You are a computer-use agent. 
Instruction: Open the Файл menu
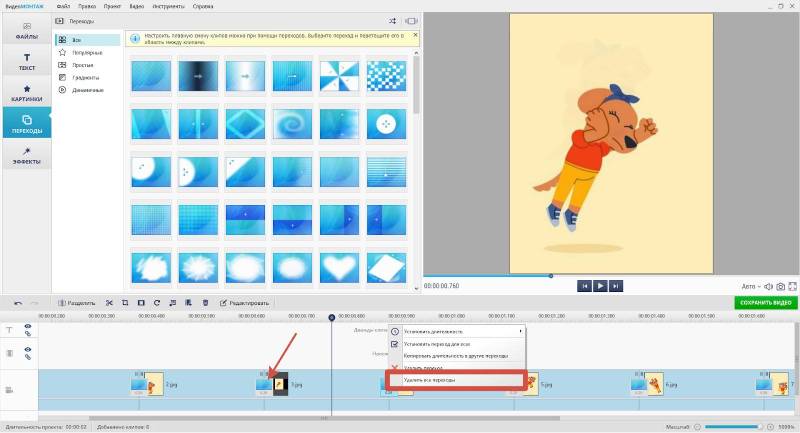click(63, 7)
